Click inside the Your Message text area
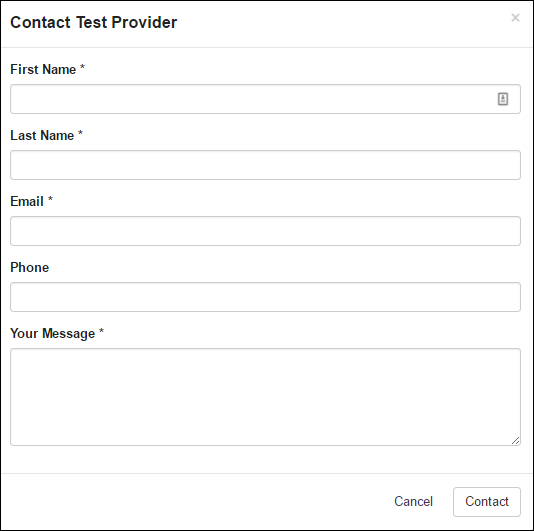This screenshot has width=534, height=531. 265,397
